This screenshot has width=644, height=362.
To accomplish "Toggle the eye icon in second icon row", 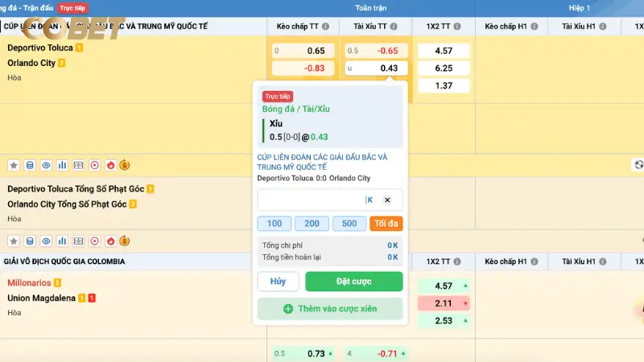I will (46, 241).
